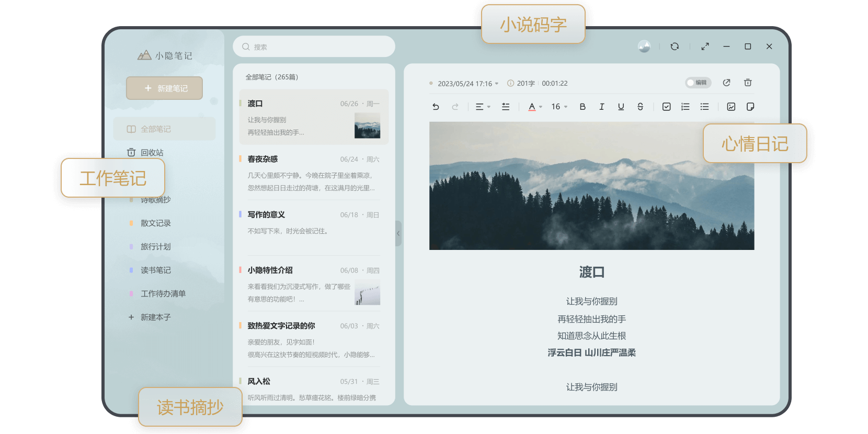Screen dimensions: 868x434
Task: Apply bold formatting with B icon
Action: pyautogui.click(x=583, y=107)
